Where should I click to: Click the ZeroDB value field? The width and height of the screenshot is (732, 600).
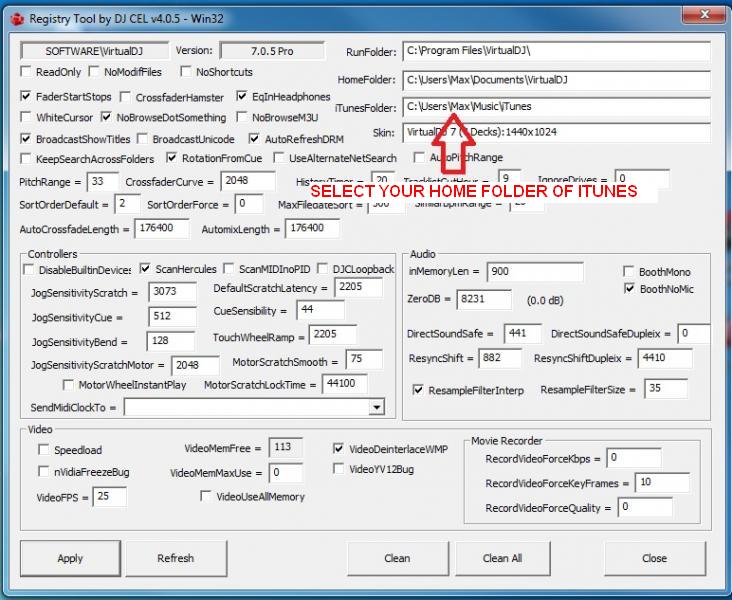(484, 299)
